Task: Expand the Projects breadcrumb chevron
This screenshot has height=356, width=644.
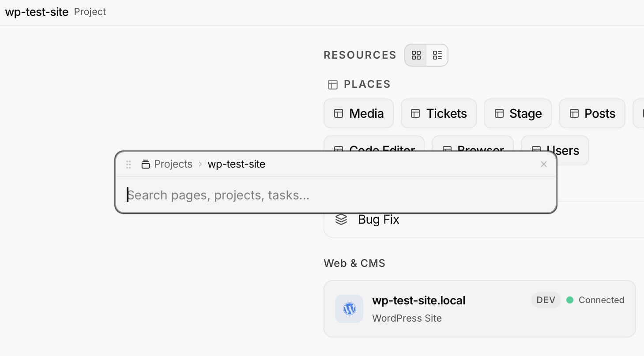Action: pyautogui.click(x=200, y=164)
